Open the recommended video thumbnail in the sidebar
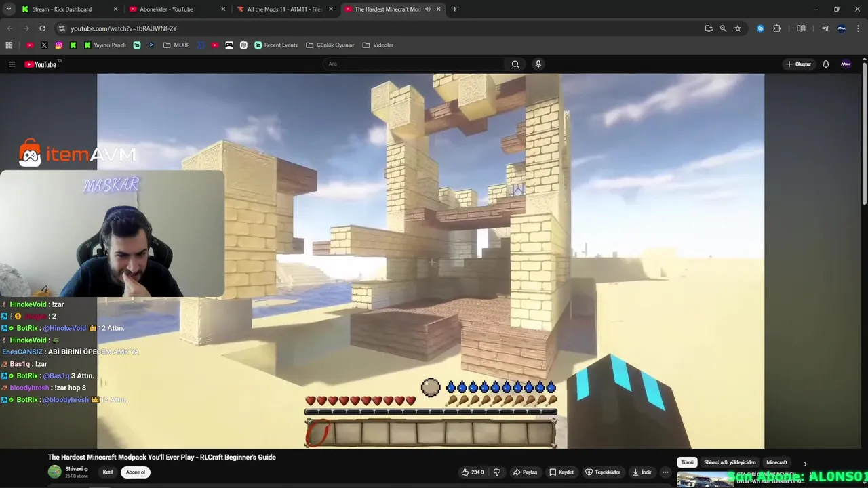The width and height of the screenshot is (868, 488). [705, 479]
